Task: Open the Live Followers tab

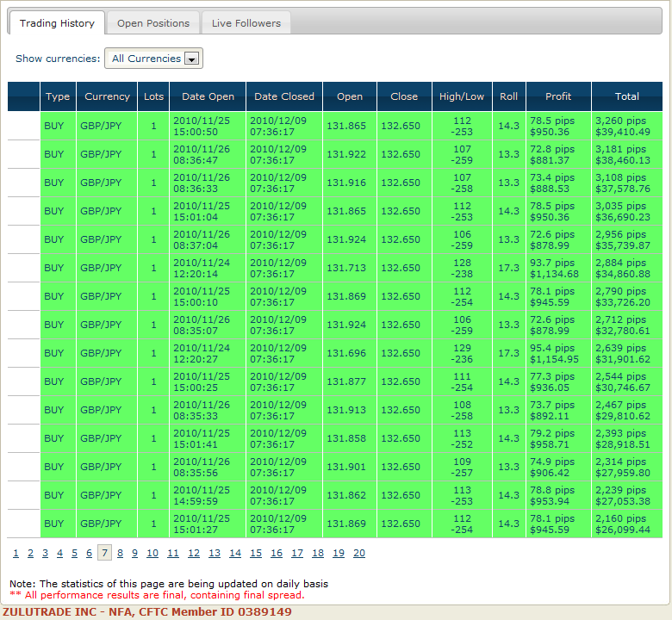Action: (246, 23)
